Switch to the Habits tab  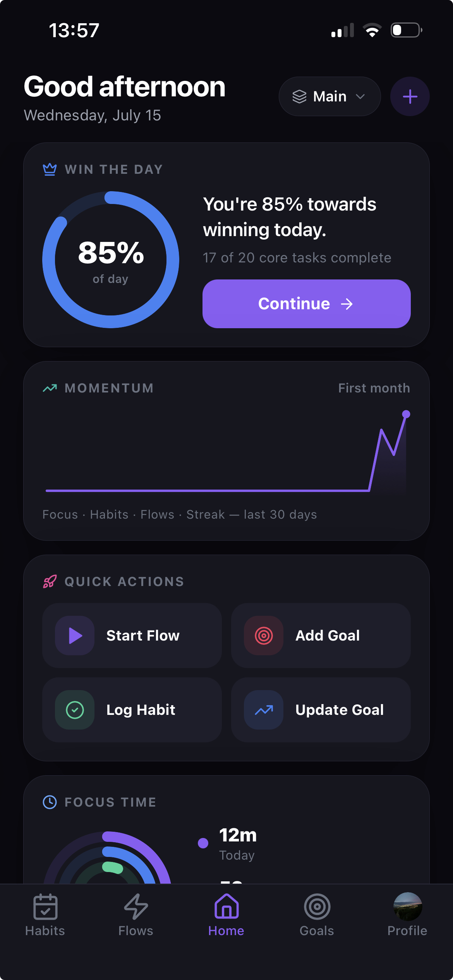click(x=45, y=915)
